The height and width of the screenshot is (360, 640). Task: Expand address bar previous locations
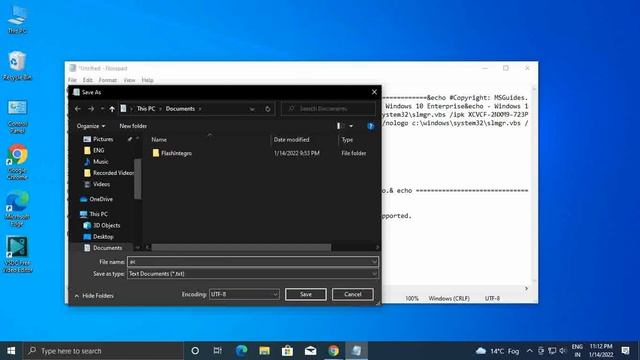tap(252, 109)
